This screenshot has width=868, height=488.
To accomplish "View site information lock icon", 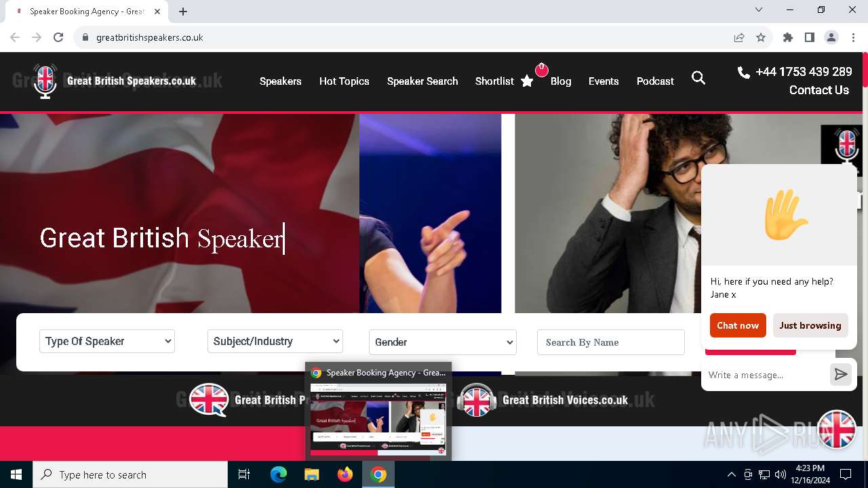I will (x=85, y=37).
